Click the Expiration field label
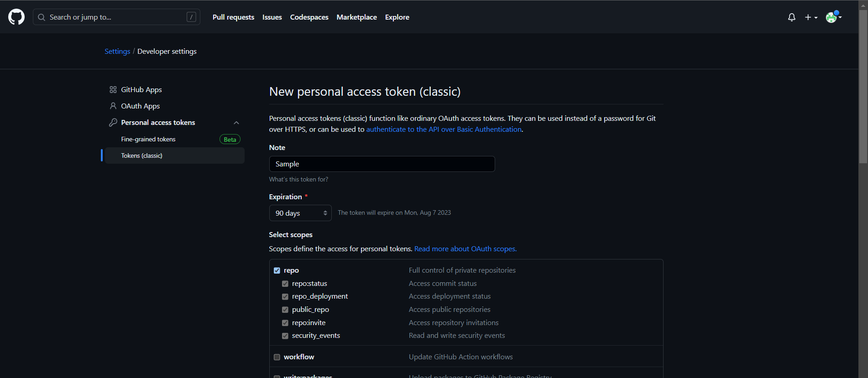The image size is (868, 378). point(286,197)
